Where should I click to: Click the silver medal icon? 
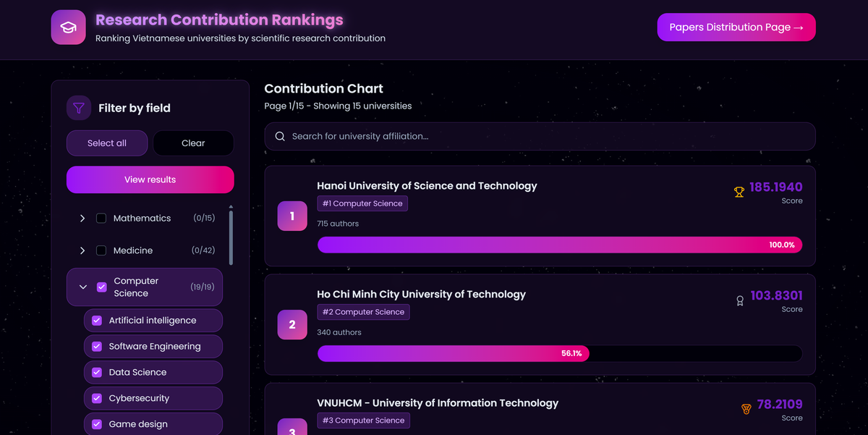(x=739, y=300)
